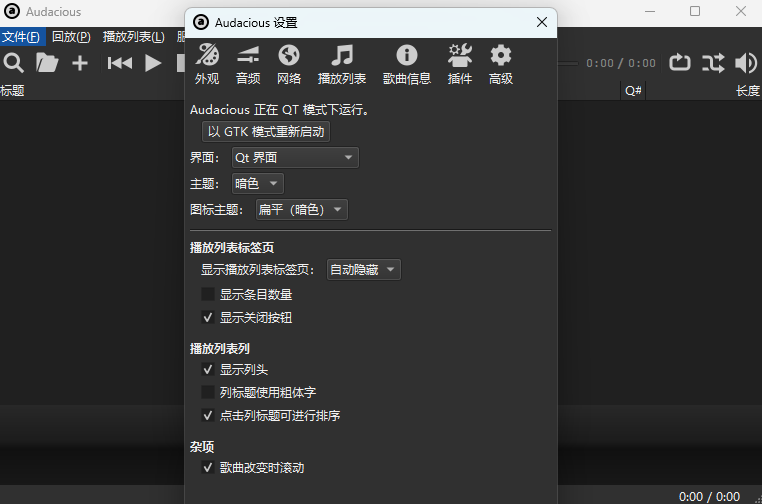Image resolution: width=762 pixels, height=504 pixels.
Task: Open the 主题 暗色 theme dropdown
Action: click(257, 183)
